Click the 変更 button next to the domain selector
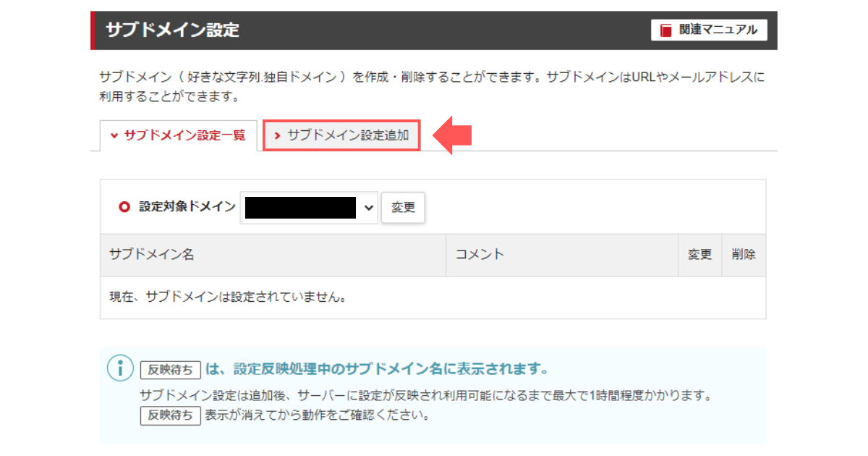Image resolution: width=868 pixels, height=456 pixels. tap(403, 208)
